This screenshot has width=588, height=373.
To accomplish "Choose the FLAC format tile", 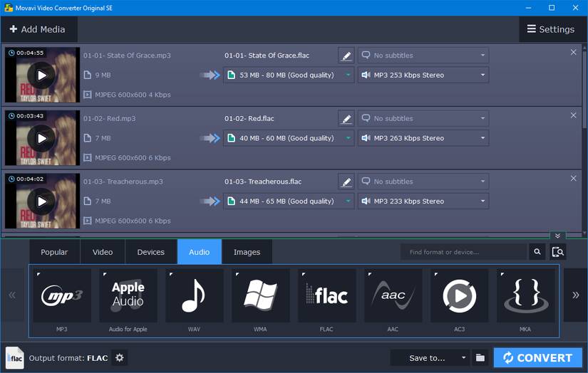I will point(327,295).
